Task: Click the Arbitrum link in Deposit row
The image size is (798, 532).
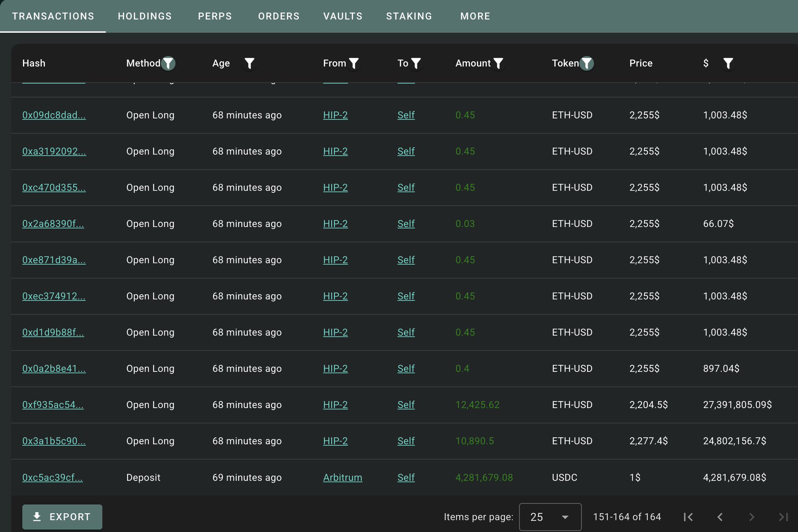Action: point(343,477)
